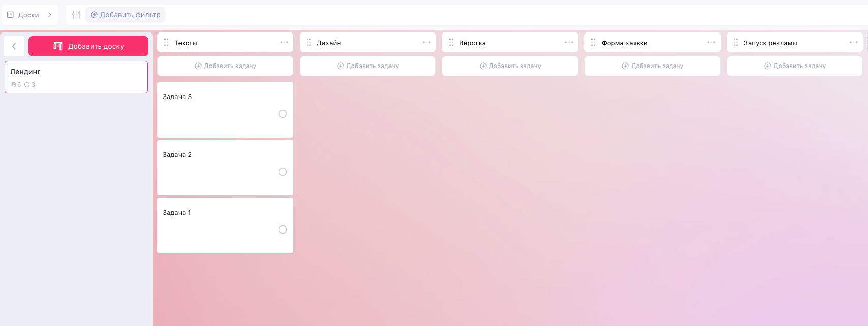Add a task in Форма заявки column
This screenshot has width=868, height=326.
(x=652, y=66)
